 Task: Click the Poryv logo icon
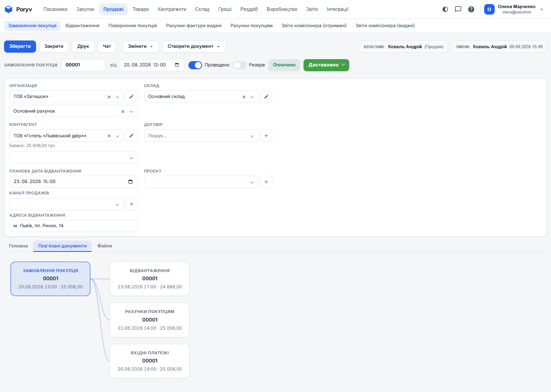point(9,9)
